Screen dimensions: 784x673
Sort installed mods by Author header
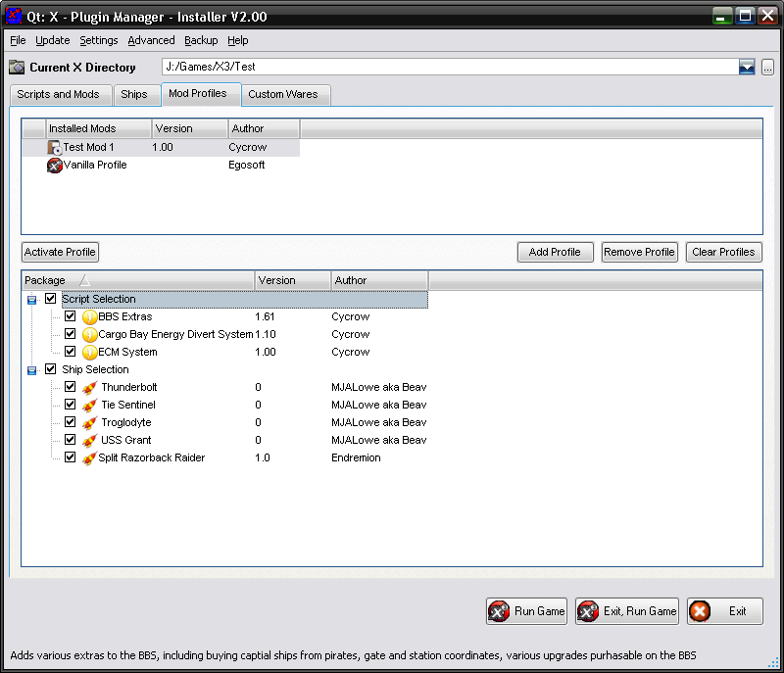click(x=264, y=128)
